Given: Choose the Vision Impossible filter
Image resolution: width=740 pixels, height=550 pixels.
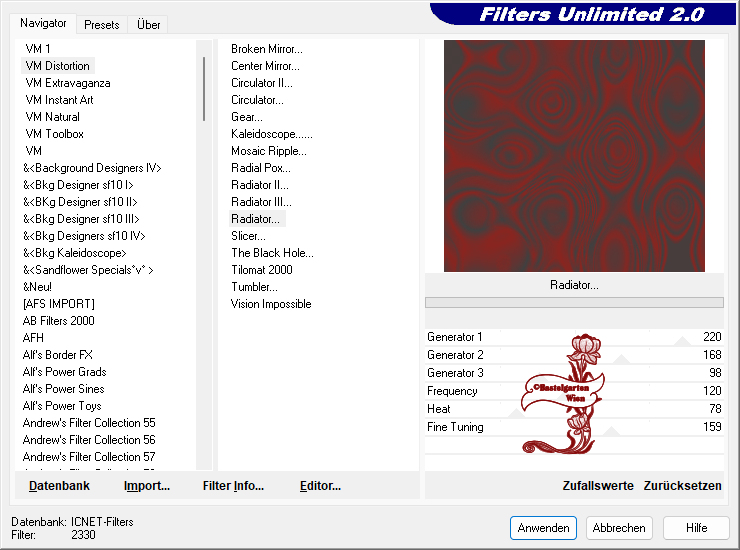Looking at the screenshot, I should coord(270,304).
